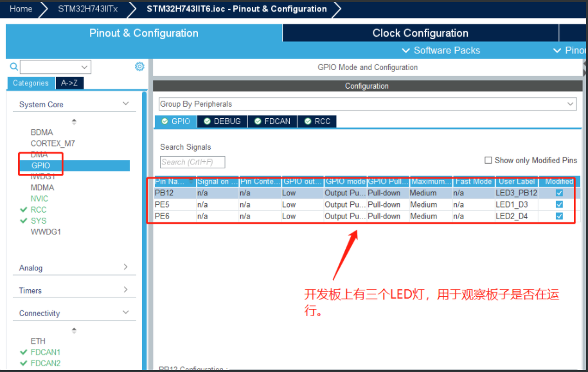This screenshot has width=588, height=372.
Task: Select NVIC in System Core list
Action: click(x=39, y=199)
